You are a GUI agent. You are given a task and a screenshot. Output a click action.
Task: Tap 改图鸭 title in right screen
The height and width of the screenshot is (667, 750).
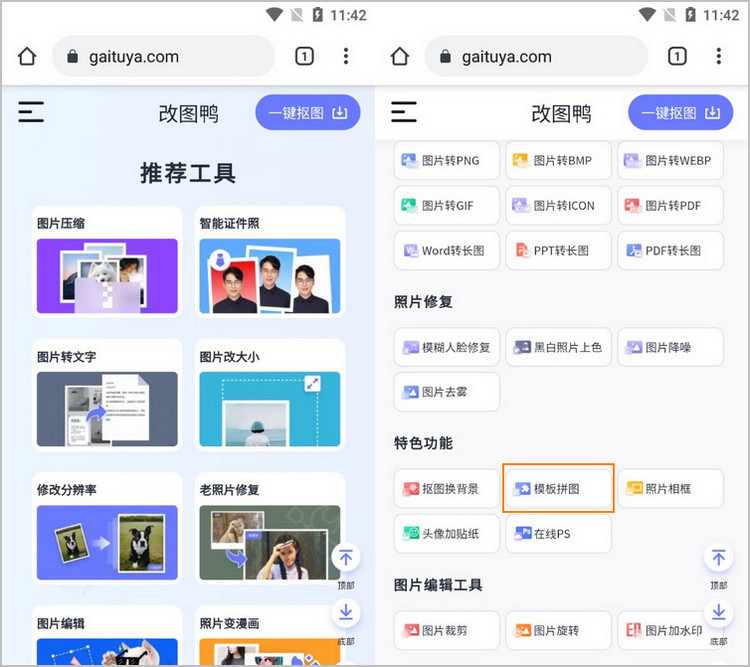click(561, 114)
